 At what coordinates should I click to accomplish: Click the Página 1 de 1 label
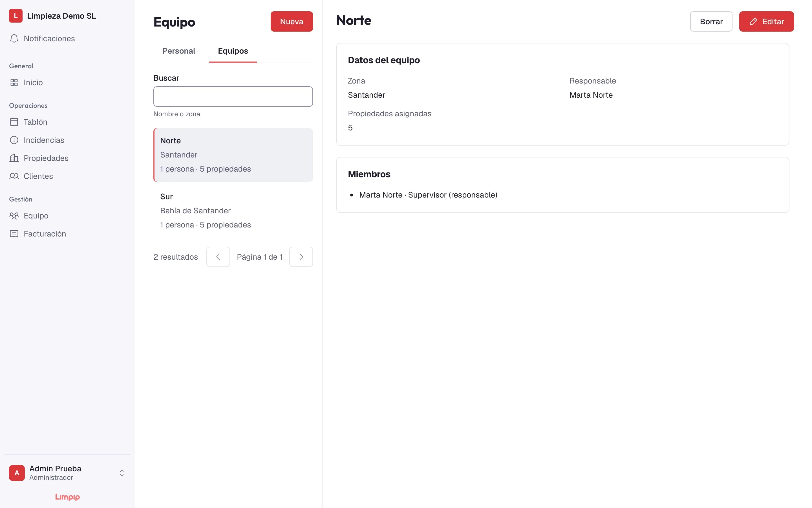[259, 257]
